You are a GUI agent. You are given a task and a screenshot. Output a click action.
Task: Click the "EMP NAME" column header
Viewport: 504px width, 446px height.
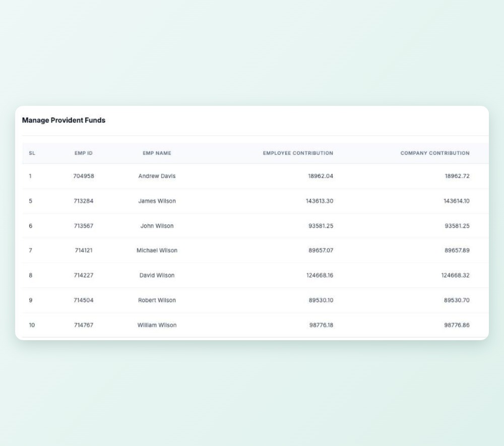click(157, 153)
